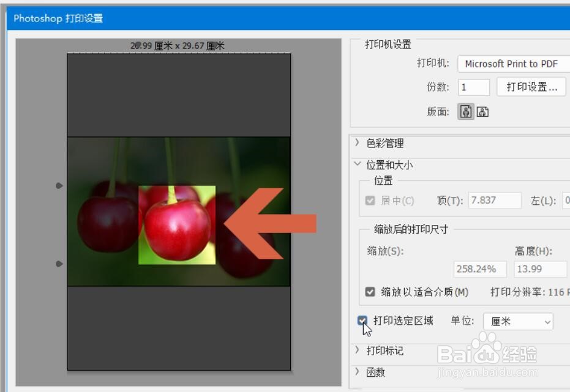Image resolution: width=570 pixels, height=392 pixels.
Task: Click the 缩放后的打印尺寸 label
Action: pyautogui.click(x=411, y=229)
